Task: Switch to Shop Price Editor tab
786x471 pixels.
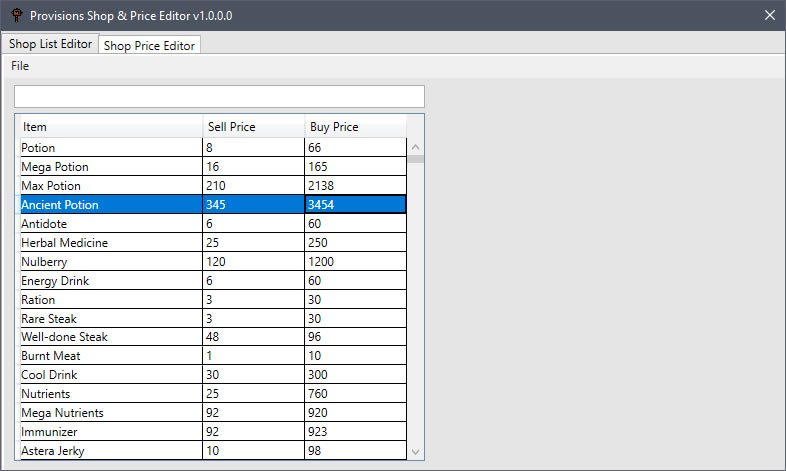Action: tap(150, 45)
